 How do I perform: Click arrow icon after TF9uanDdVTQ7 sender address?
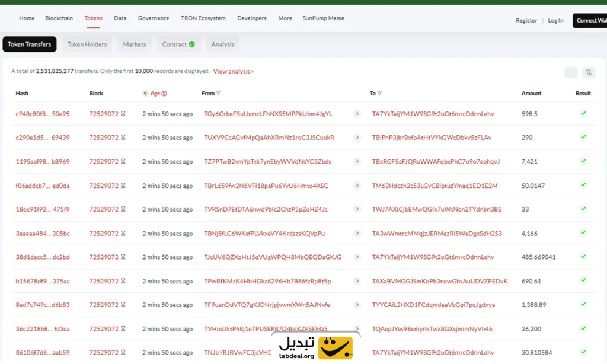click(357, 305)
